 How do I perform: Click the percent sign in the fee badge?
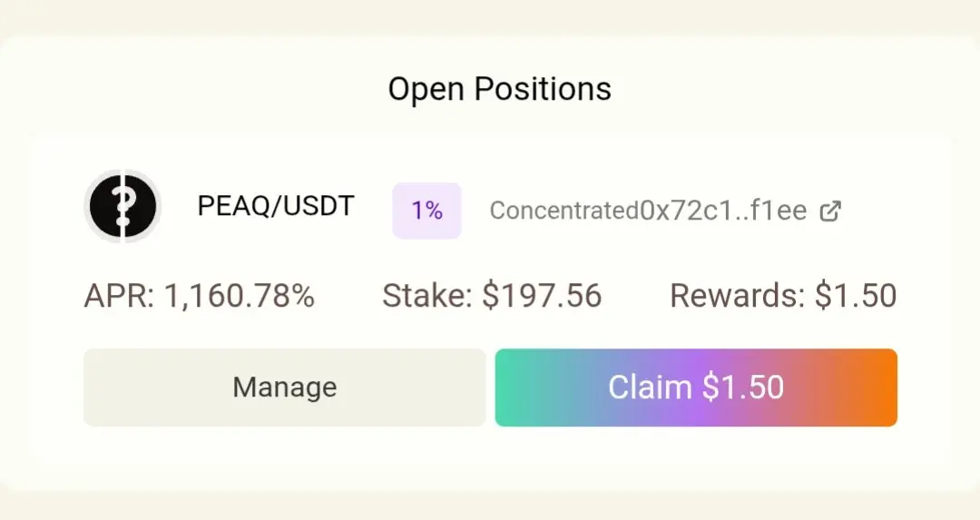coord(435,211)
